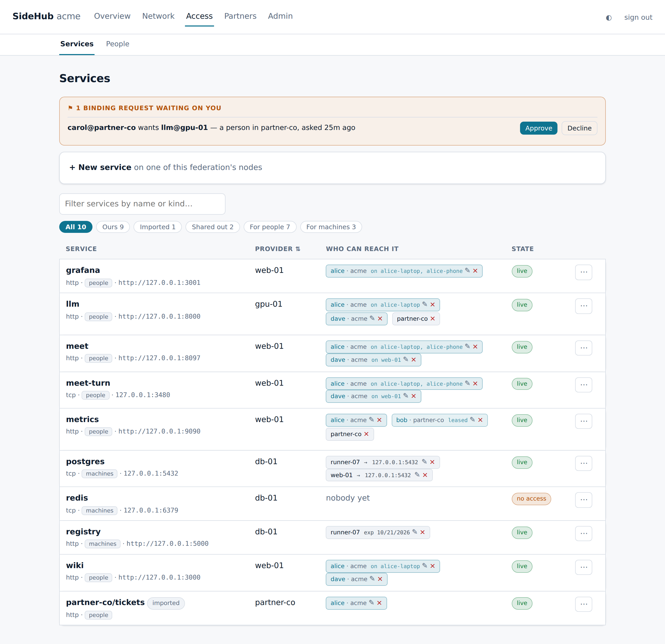Expand the New service panel
This screenshot has height=644, width=665.
tap(332, 168)
